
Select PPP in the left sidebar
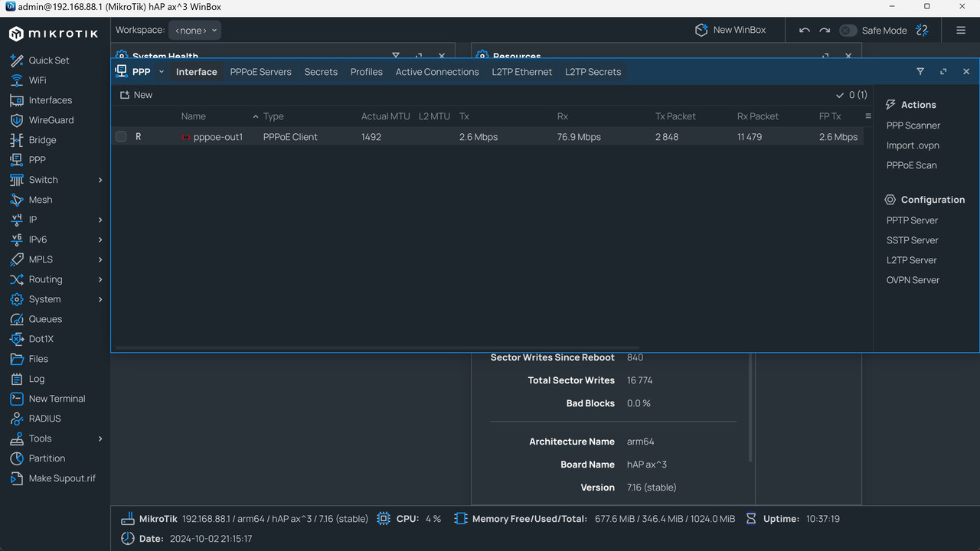(x=37, y=160)
